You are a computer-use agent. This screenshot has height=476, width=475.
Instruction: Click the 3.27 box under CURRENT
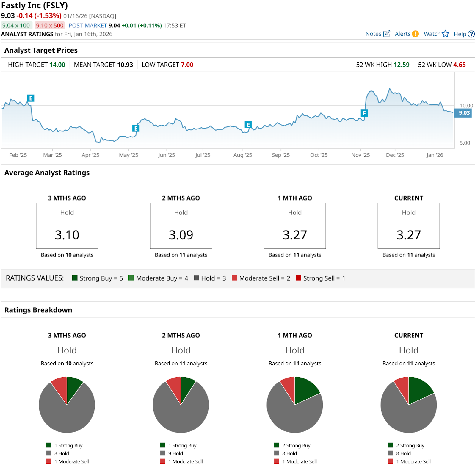click(409, 226)
